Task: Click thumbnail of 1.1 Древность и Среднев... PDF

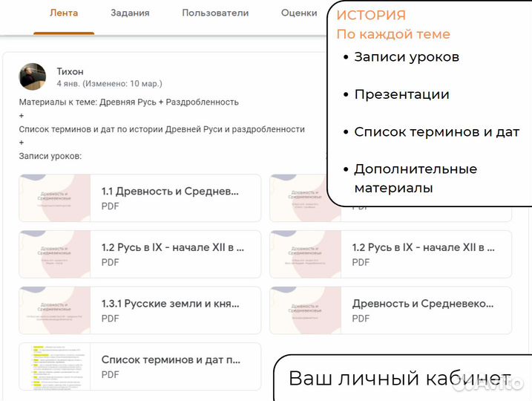Action: pyautogui.click(x=55, y=198)
